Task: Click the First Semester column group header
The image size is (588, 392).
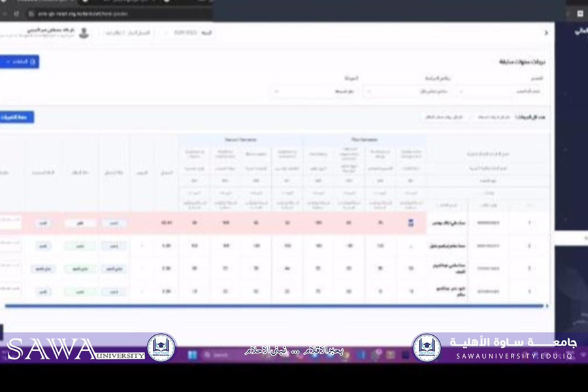Action: click(364, 140)
